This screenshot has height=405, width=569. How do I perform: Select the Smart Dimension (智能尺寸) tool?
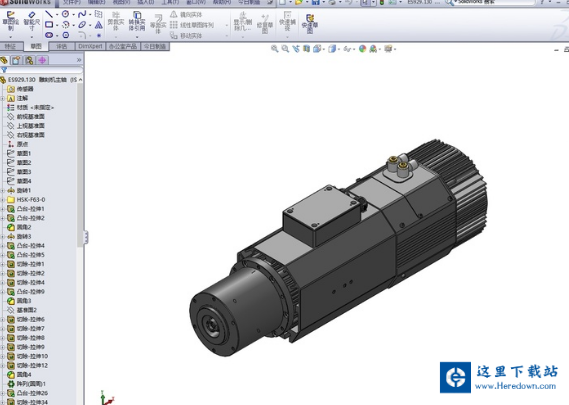32,22
